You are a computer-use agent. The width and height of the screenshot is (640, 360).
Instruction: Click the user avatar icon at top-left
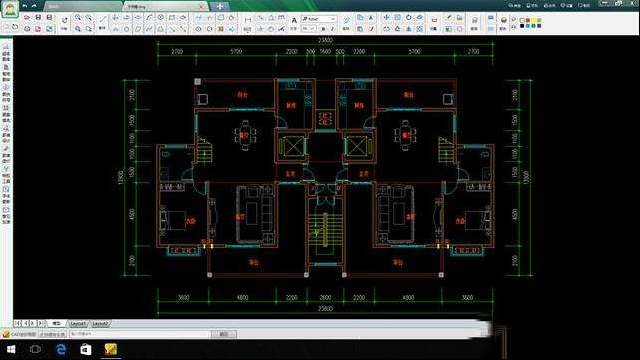pos(10,9)
